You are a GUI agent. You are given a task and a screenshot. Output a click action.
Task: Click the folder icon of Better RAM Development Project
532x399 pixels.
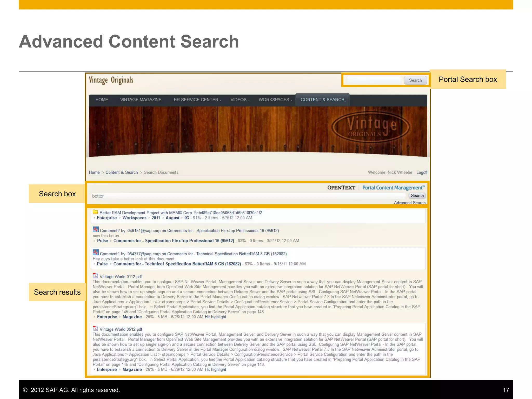coord(95,212)
